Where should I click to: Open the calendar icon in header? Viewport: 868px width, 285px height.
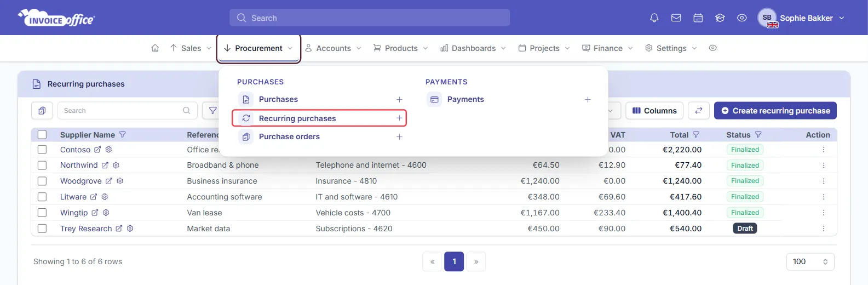[698, 18]
